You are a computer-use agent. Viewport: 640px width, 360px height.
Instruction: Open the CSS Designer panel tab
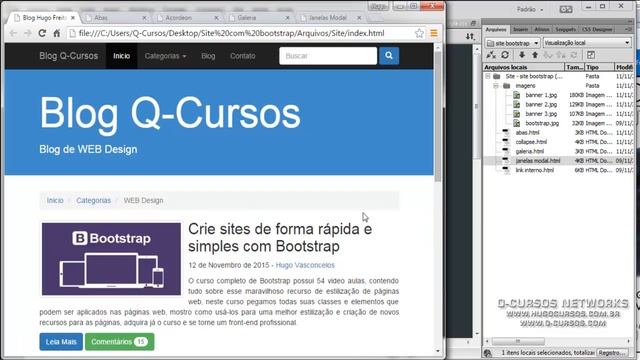click(x=597, y=29)
